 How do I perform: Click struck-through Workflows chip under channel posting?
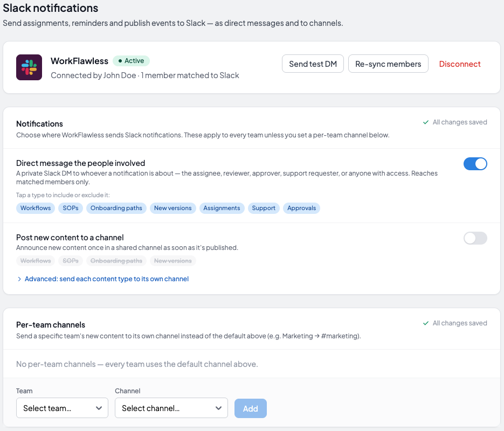[36, 261]
